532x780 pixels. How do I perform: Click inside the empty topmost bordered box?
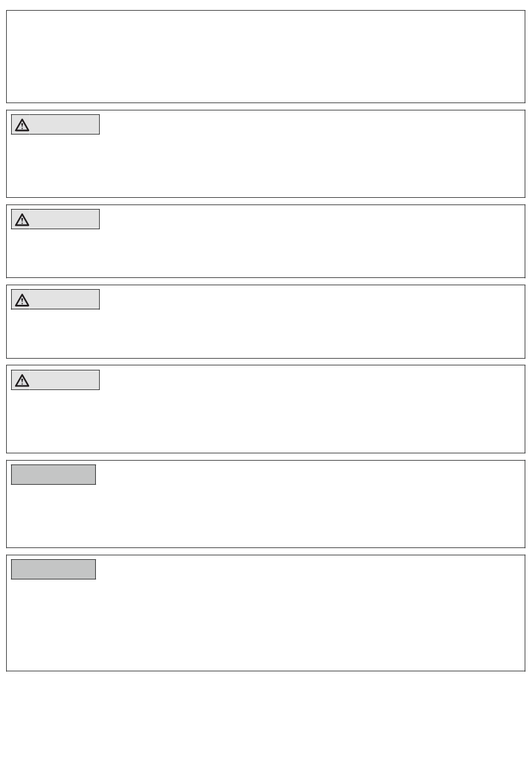265,57
